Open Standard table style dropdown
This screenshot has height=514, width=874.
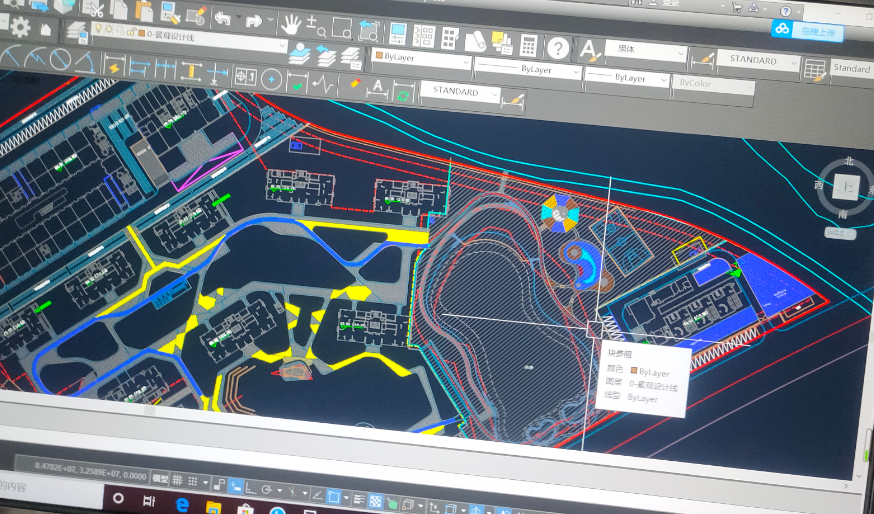coord(852,69)
